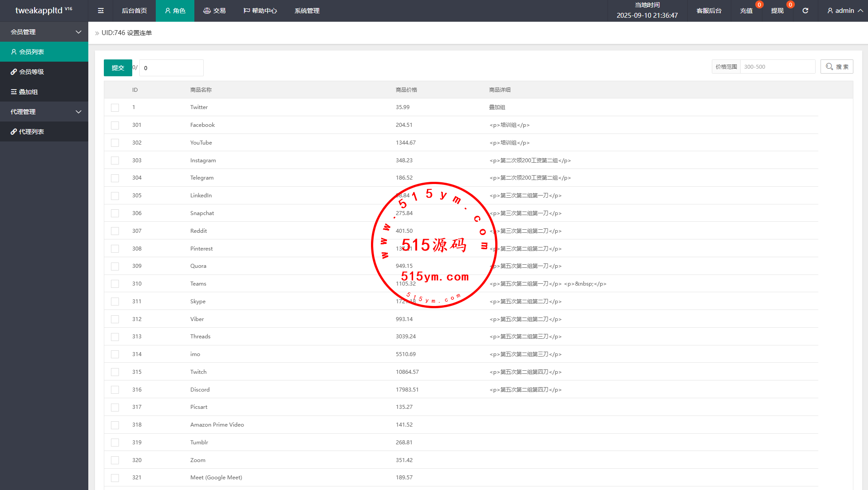Viewport: 868px width, 490px height.
Task: Focus the 价格范围 price range field
Action: (x=777, y=67)
